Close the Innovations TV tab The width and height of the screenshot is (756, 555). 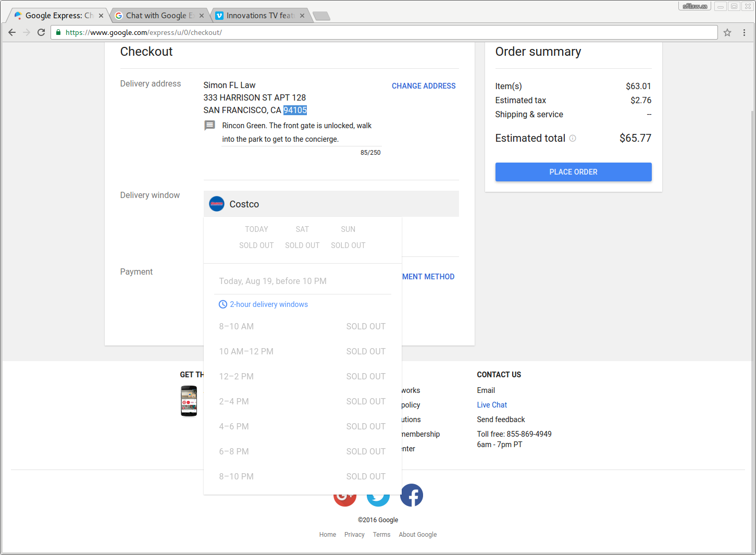(302, 16)
